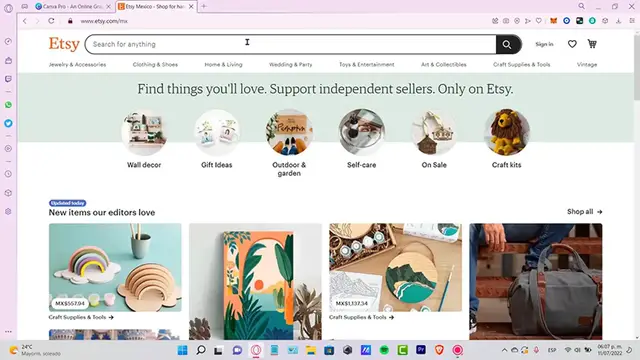Open Vintage category

point(587,64)
